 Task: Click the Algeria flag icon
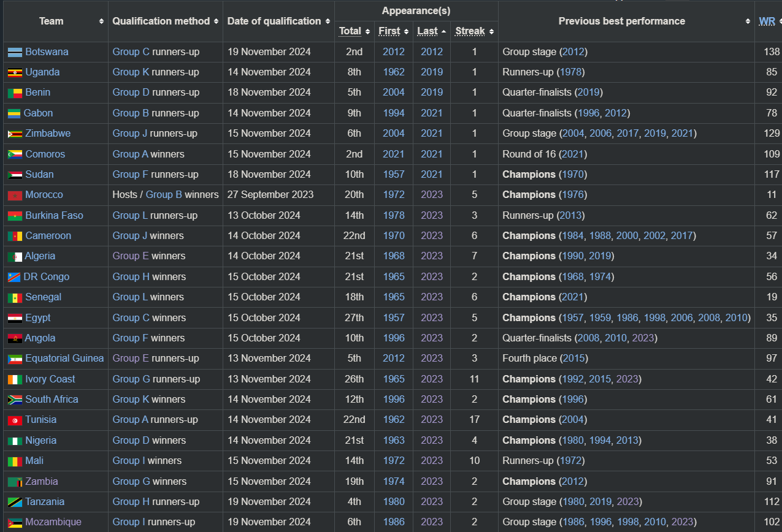point(15,257)
